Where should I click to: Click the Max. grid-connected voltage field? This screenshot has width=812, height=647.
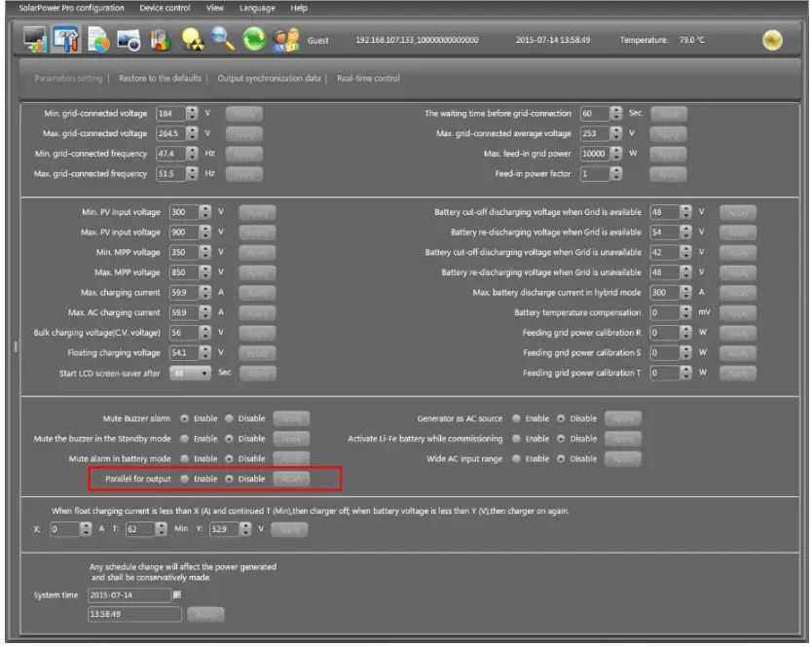[171, 133]
